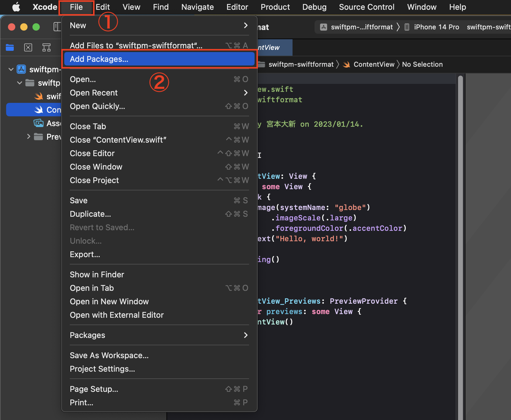Open the Help menu
This screenshot has width=511, height=420.
coord(458,7)
